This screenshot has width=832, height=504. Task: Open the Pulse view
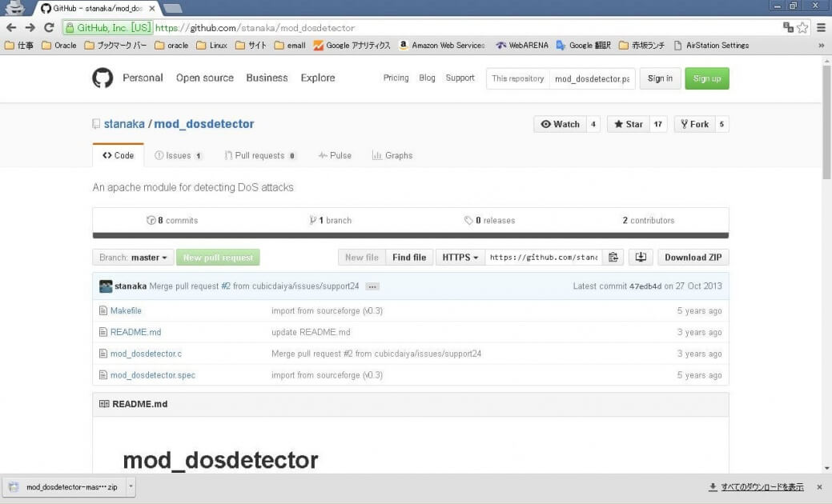coord(335,155)
